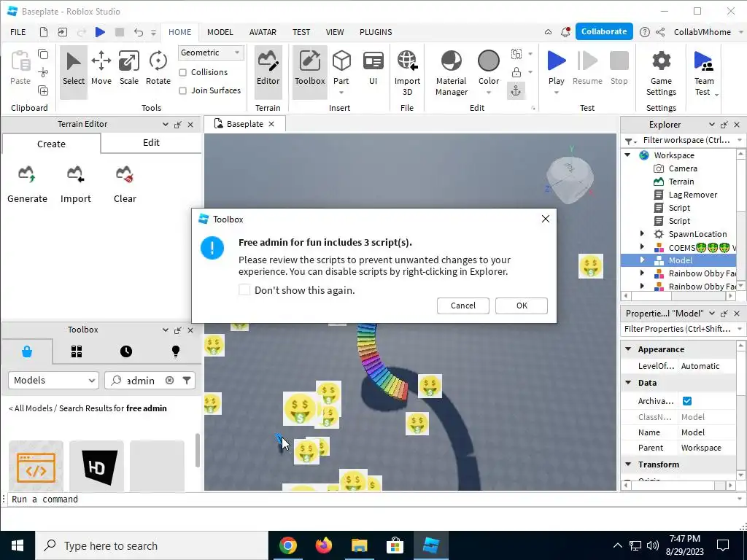Click the Lock tool icon
This screenshot has height=560, width=747.
coord(516,72)
